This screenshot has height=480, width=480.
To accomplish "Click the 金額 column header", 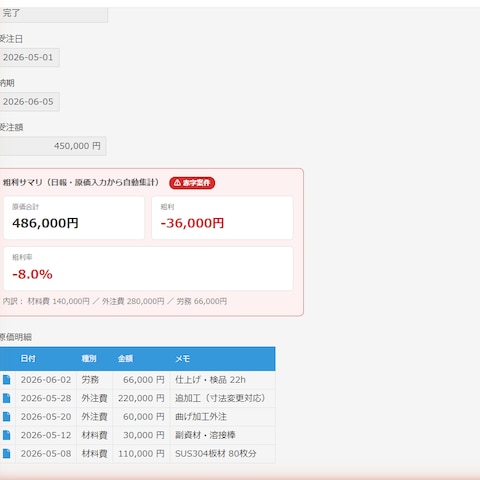I will click(x=125, y=359).
